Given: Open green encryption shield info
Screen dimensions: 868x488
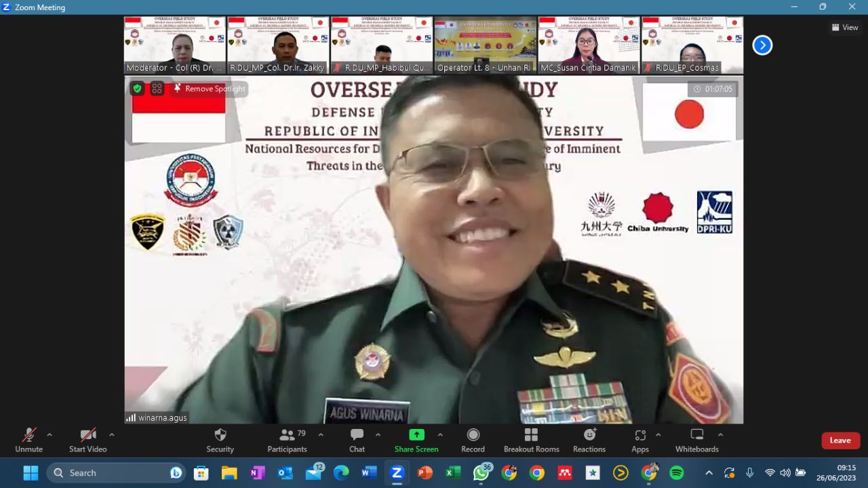Looking at the screenshot, I should (x=137, y=88).
